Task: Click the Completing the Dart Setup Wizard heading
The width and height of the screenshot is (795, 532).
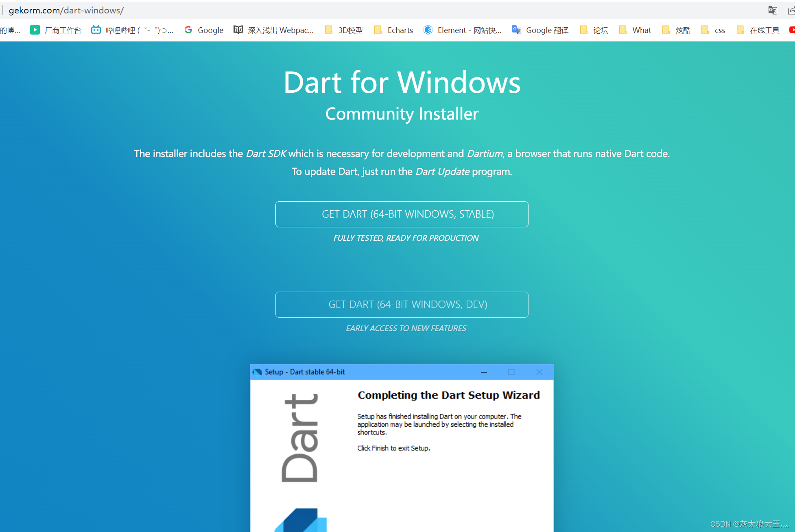Action: [449, 395]
